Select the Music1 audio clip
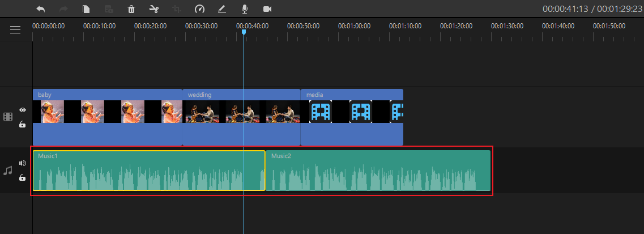This screenshot has height=234, width=644. tap(149, 171)
